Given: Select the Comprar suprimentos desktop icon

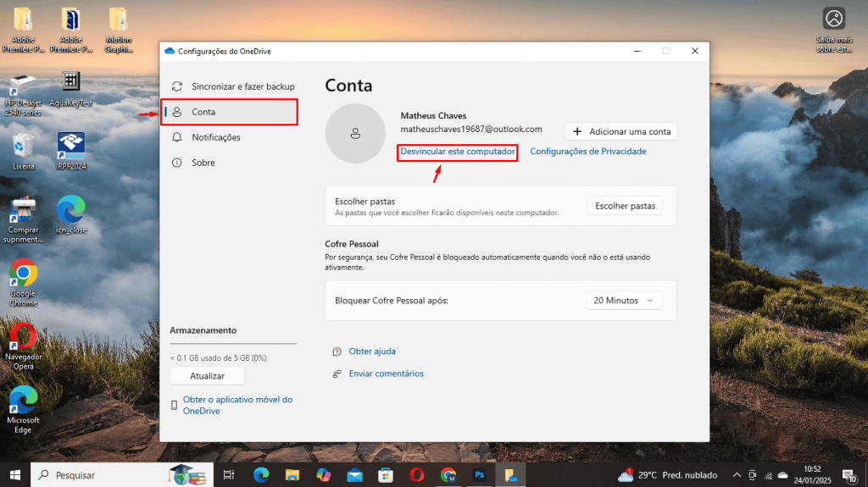Looking at the screenshot, I should click(x=23, y=219).
